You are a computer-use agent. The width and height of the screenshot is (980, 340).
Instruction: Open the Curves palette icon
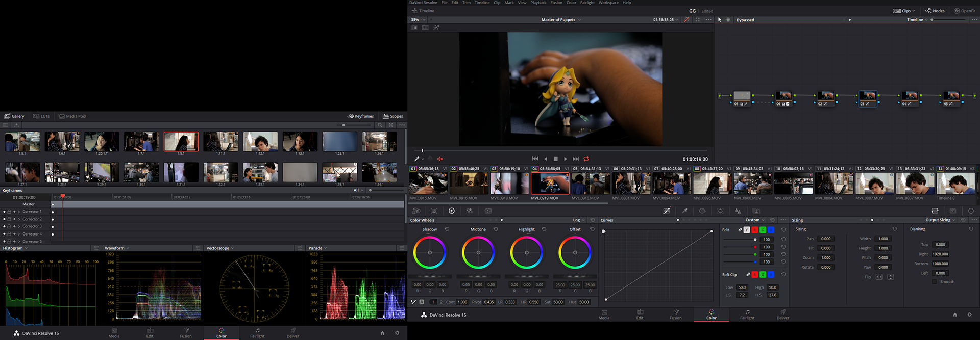(667, 211)
